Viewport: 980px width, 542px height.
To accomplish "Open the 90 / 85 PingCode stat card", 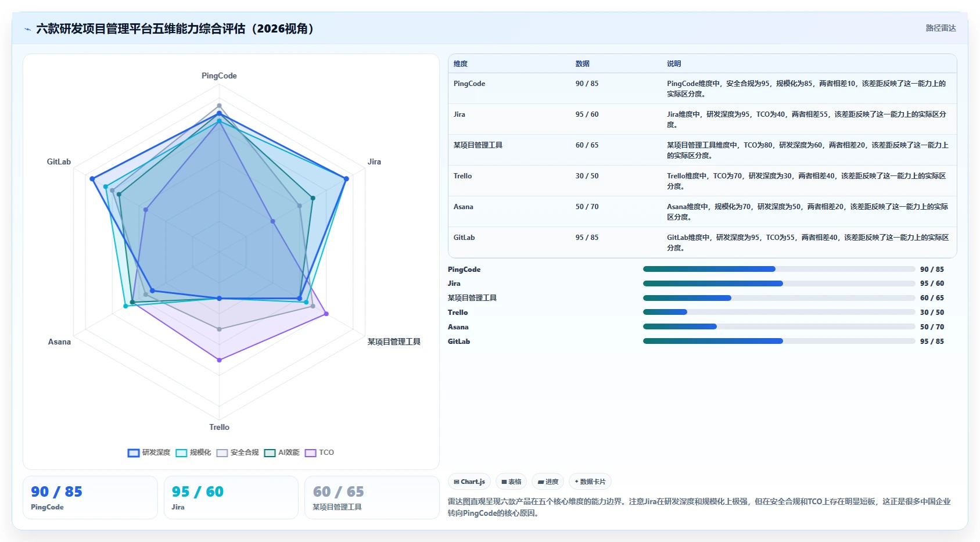I will pos(90,497).
